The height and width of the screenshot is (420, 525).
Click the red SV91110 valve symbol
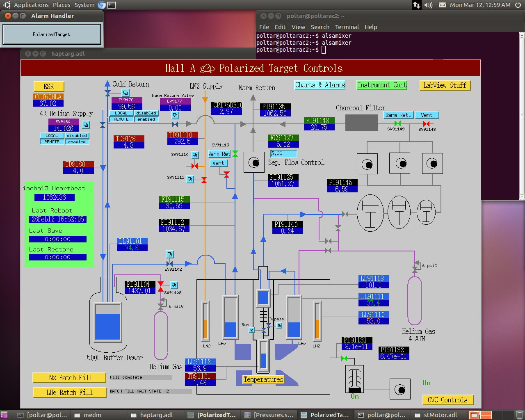(x=195, y=166)
